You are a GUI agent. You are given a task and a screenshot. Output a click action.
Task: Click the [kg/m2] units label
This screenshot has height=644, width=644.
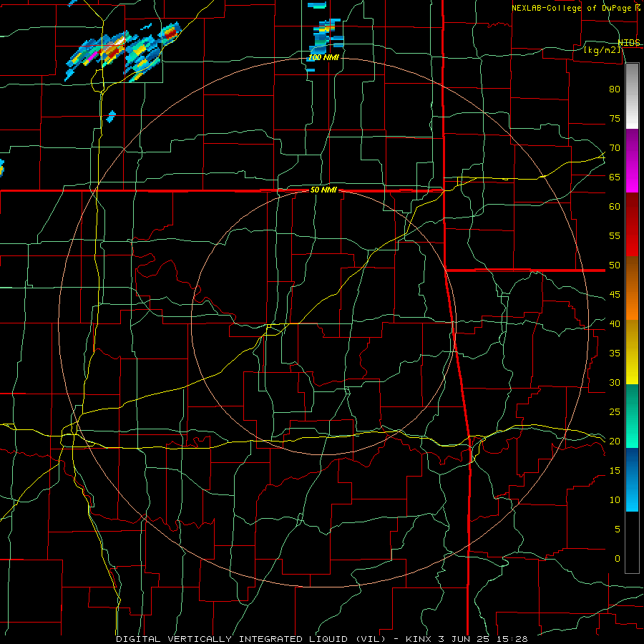602,50
